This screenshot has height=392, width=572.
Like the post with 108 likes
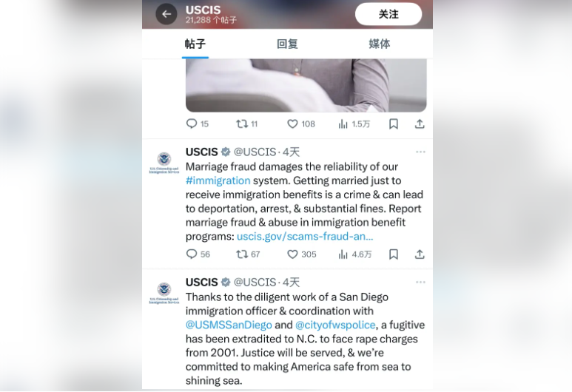pyautogui.click(x=301, y=124)
